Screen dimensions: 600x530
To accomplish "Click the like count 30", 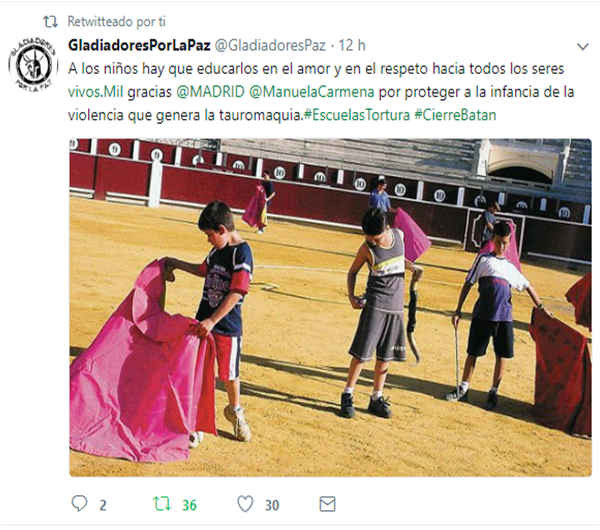I will point(272,506).
